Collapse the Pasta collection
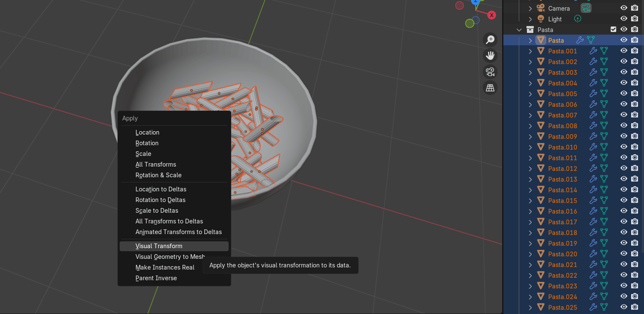The width and height of the screenshot is (644, 314). click(x=519, y=30)
